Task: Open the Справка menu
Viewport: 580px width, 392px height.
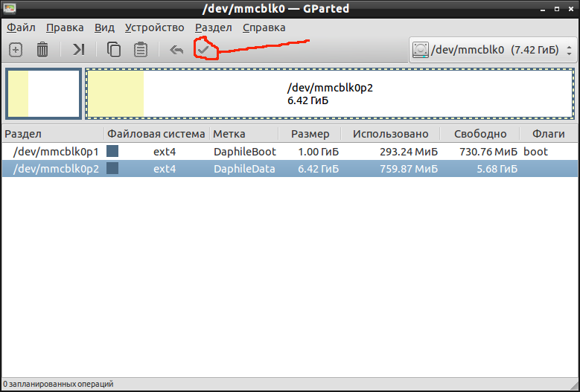Action: 264,28
